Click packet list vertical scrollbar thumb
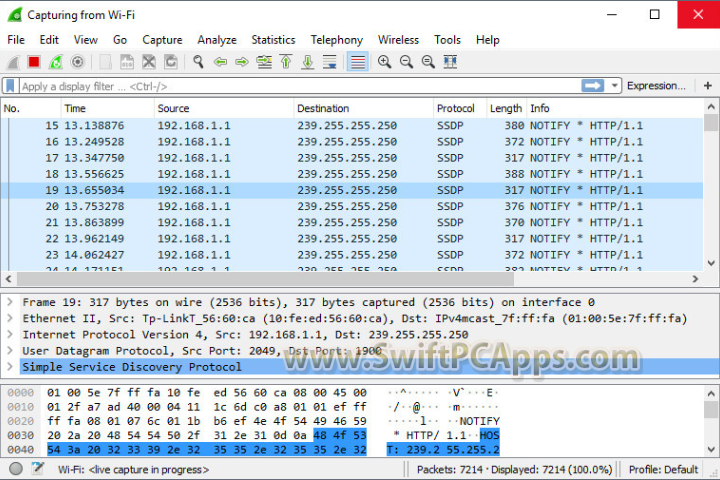Viewport: 720px width, 480px height. (x=711, y=123)
